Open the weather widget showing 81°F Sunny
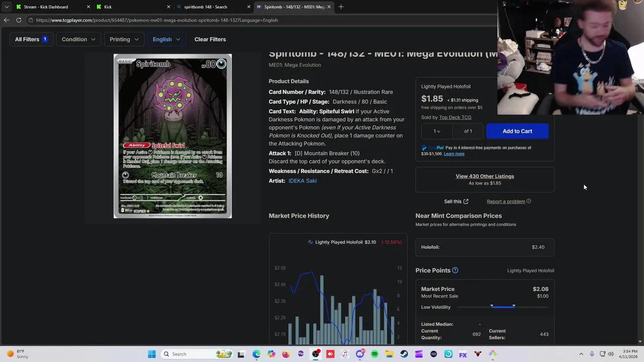 point(18,354)
